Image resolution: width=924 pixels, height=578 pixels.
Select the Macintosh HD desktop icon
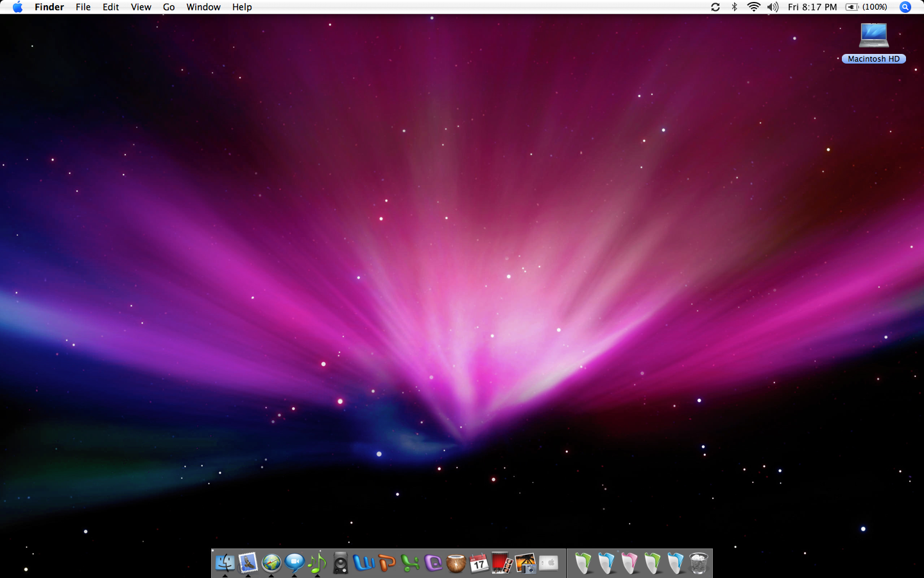pyautogui.click(x=874, y=36)
